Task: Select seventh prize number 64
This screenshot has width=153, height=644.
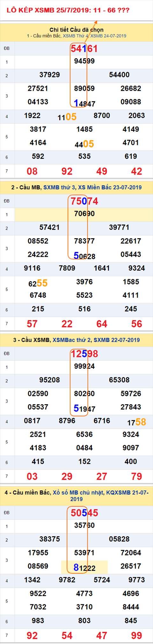Action: [x=102, y=324]
